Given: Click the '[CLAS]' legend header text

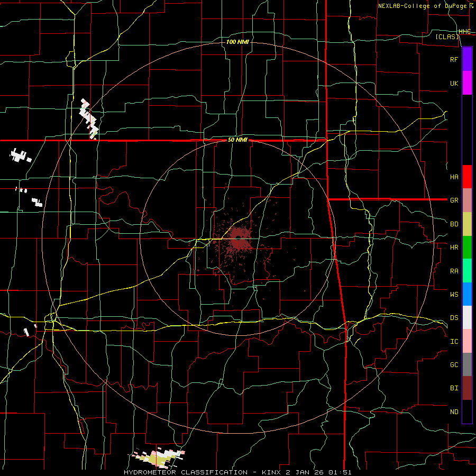Looking at the screenshot, I should coord(447,37).
